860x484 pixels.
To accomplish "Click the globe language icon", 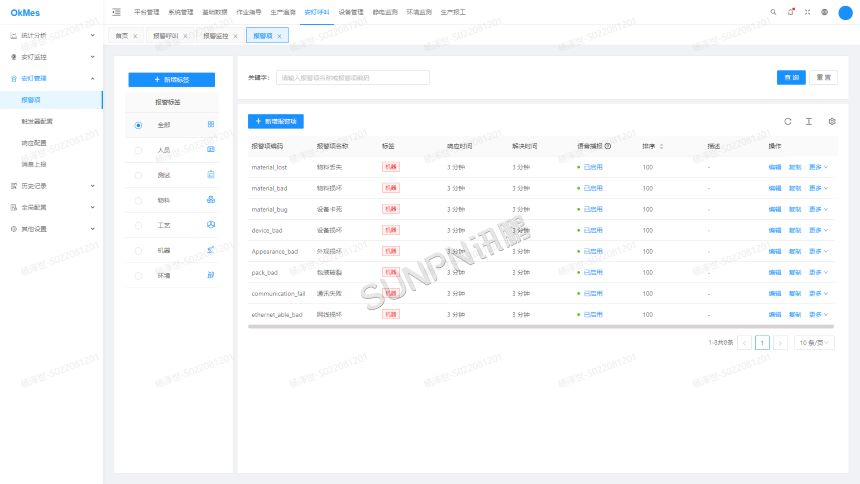I will 824,12.
